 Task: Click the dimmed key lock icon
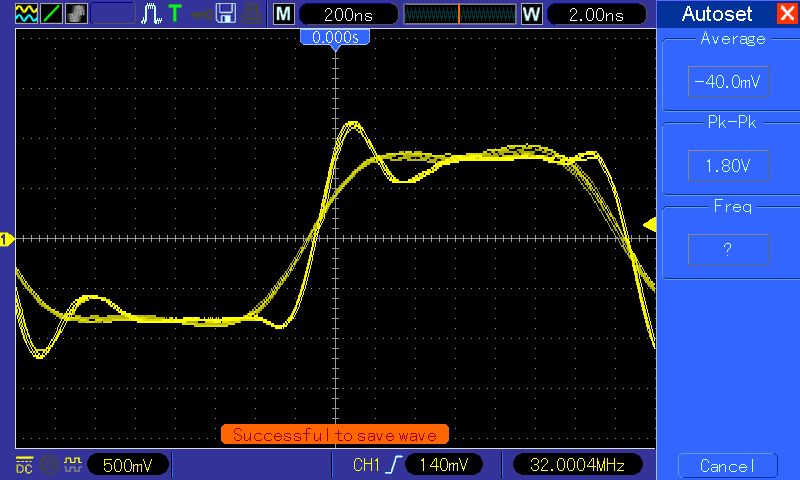(x=201, y=14)
